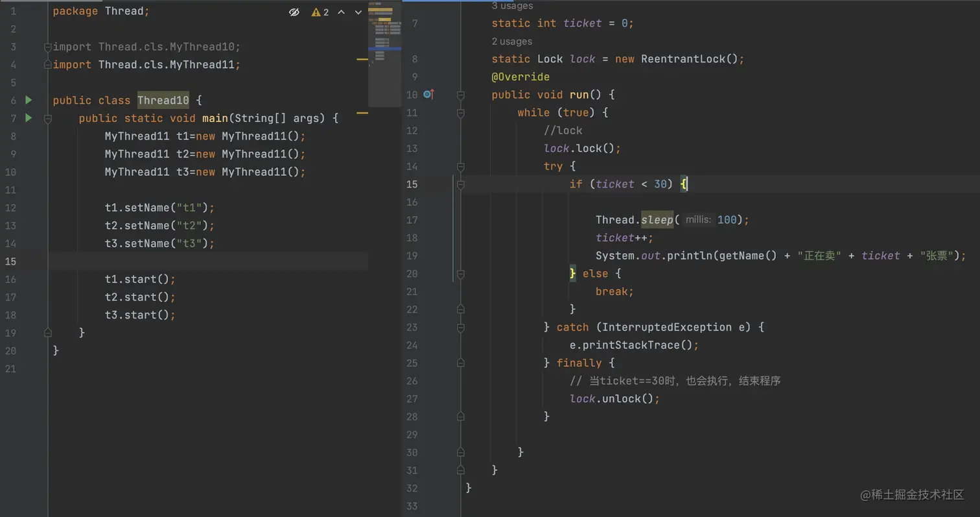Click the class name Thread10 in its declaration
980x517 pixels.
(x=163, y=101)
